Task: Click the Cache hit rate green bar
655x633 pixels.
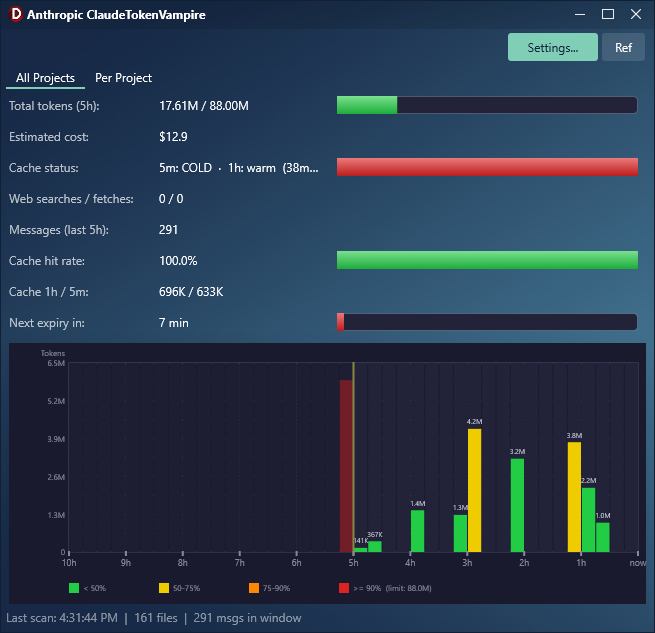Action: click(487, 260)
